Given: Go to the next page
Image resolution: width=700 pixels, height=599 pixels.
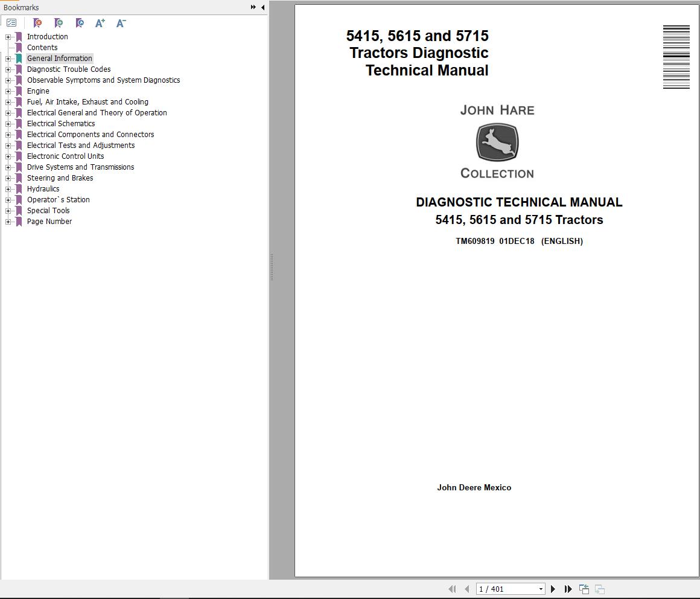Looking at the screenshot, I should (x=553, y=589).
